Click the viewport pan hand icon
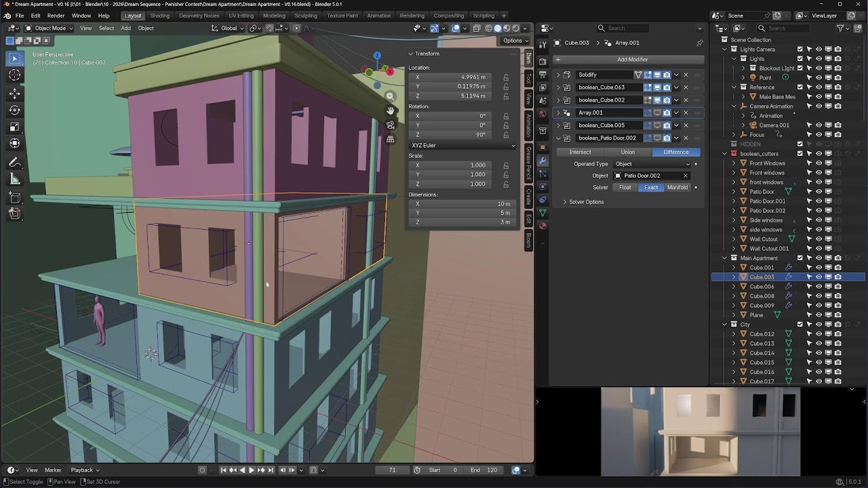The width and height of the screenshot is (868, 488). (x=390, y=110)
